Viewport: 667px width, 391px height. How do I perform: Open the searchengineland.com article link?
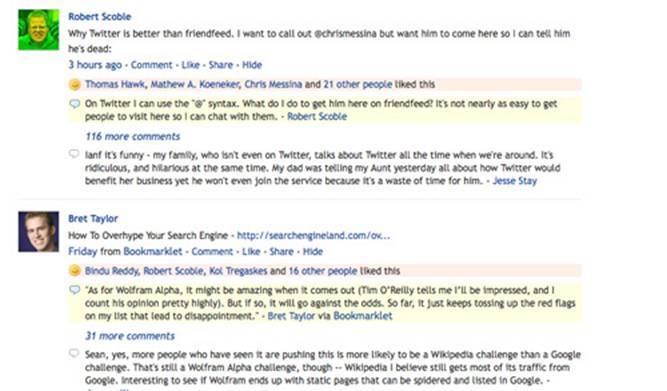click(314, 235)
